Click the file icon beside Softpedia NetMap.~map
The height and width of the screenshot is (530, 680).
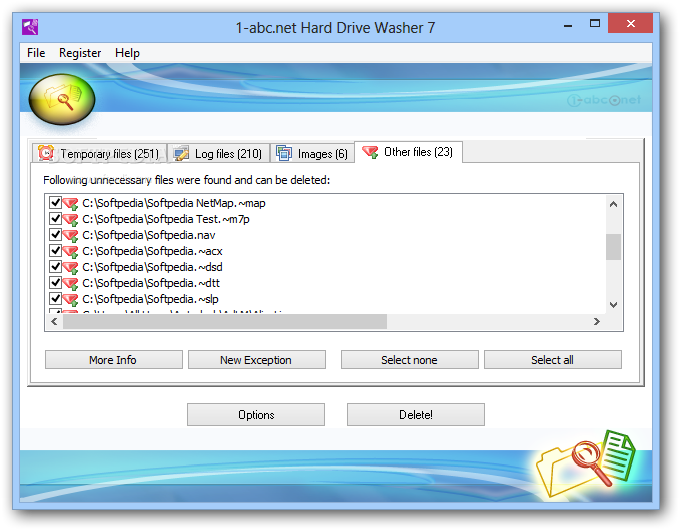70,203
